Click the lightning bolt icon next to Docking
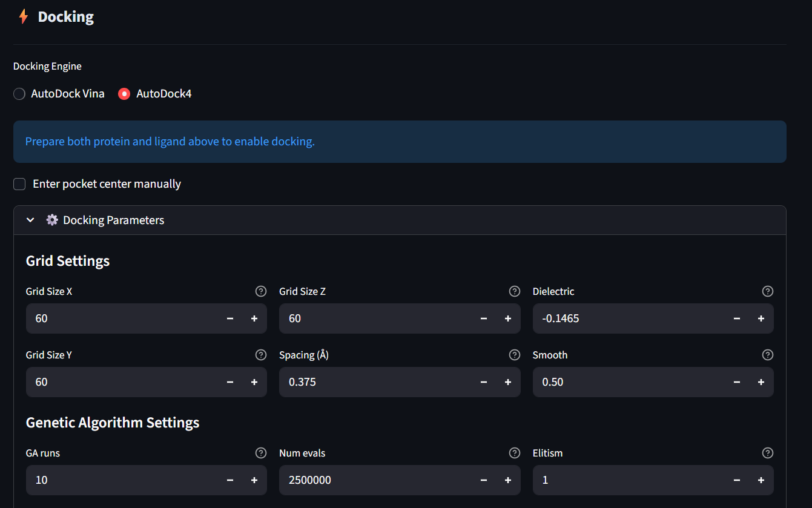 coord(24,16)
